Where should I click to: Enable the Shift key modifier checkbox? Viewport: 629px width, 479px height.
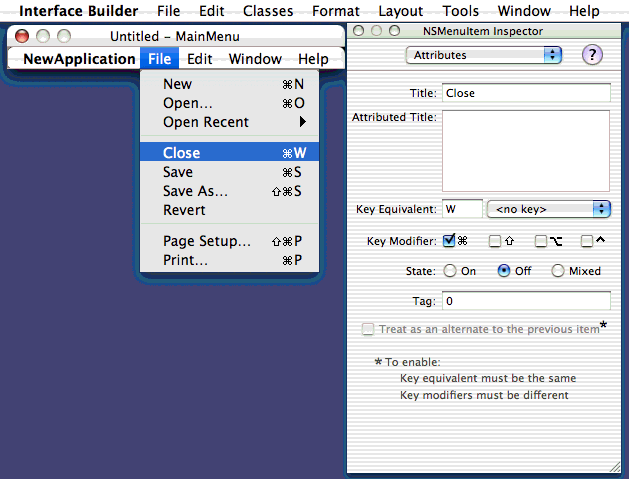tap(494, 241)
